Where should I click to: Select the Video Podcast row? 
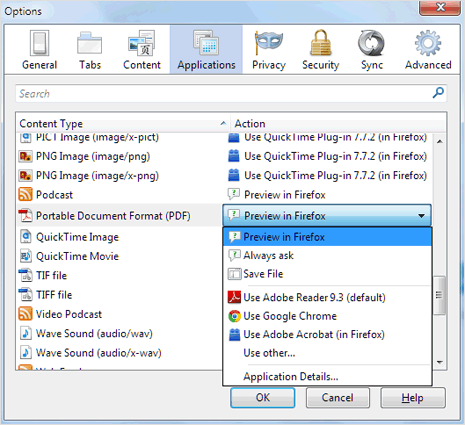[x=120, y=314]
